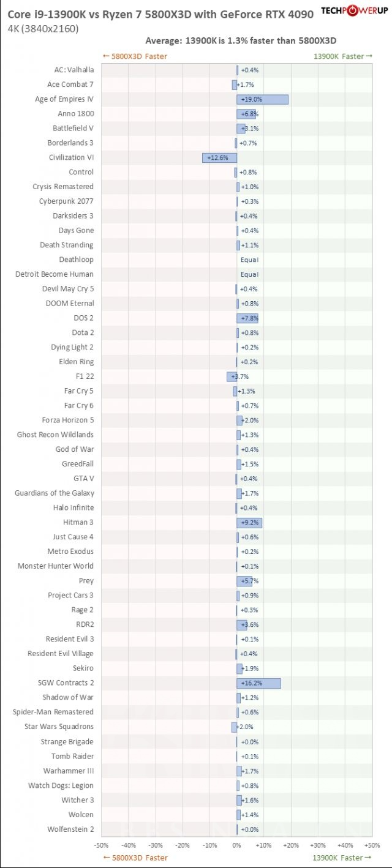The image size is (392, 868).
Task: Click the Deathloop "Equal" value
Action: point(249,260)
